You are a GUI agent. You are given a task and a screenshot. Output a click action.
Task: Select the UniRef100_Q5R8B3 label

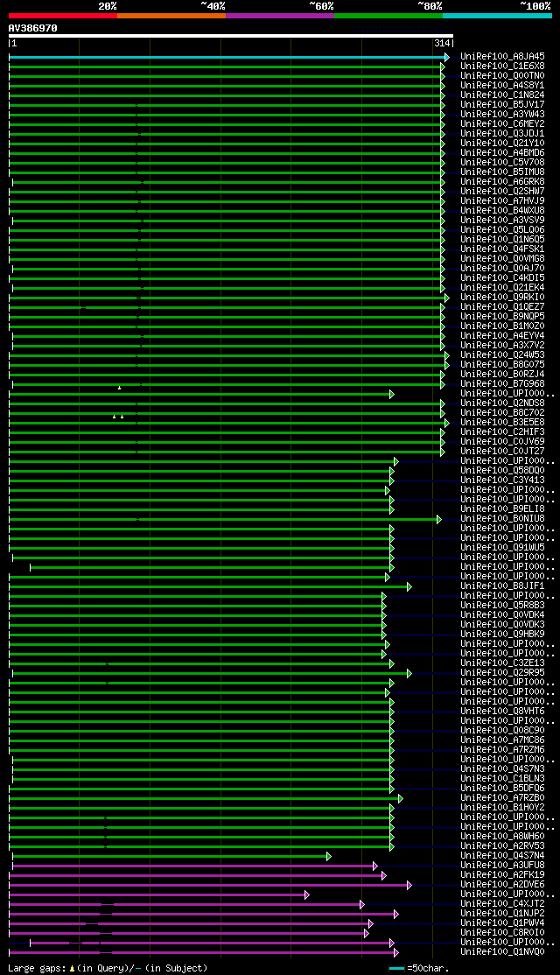[x=503, y=606]
